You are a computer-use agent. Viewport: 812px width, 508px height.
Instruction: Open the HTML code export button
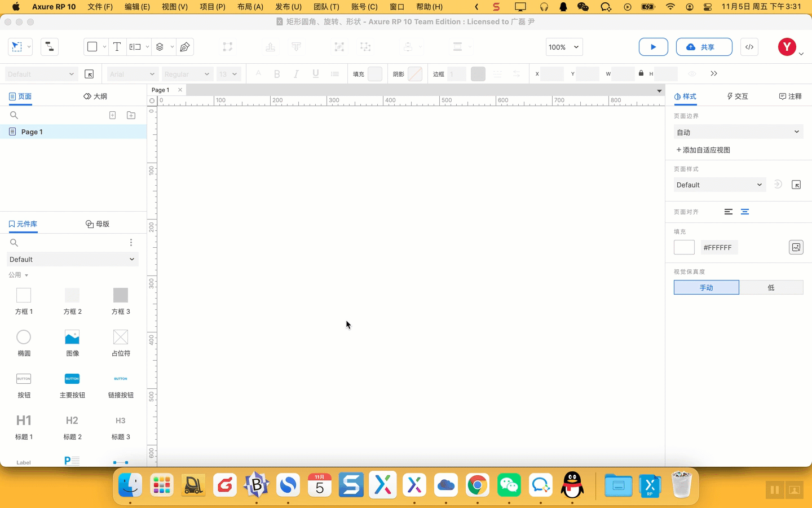point(749,47)
